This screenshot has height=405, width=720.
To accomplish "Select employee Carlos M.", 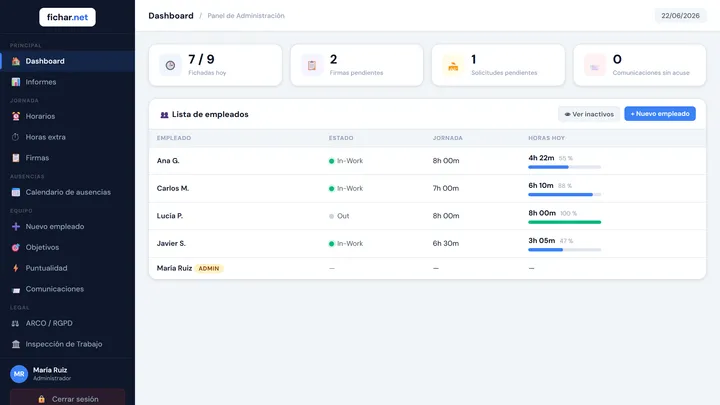I will tap(173, 188).
